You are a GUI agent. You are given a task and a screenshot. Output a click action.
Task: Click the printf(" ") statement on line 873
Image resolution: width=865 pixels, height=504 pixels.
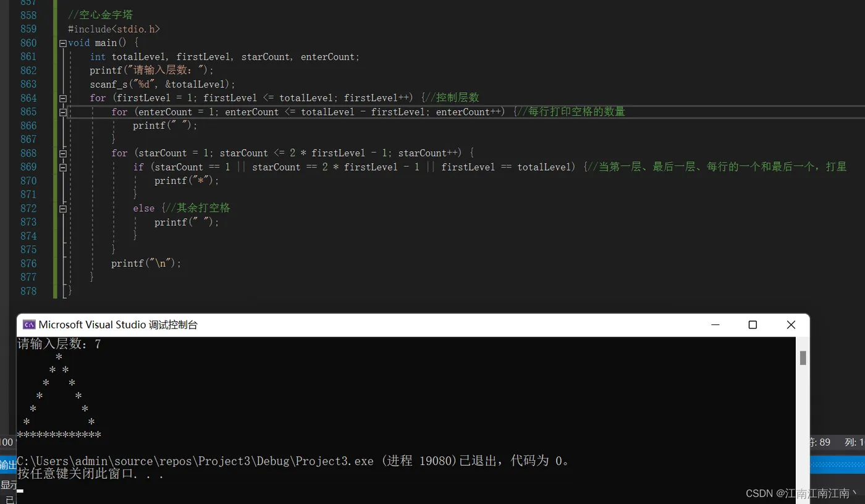187,222
